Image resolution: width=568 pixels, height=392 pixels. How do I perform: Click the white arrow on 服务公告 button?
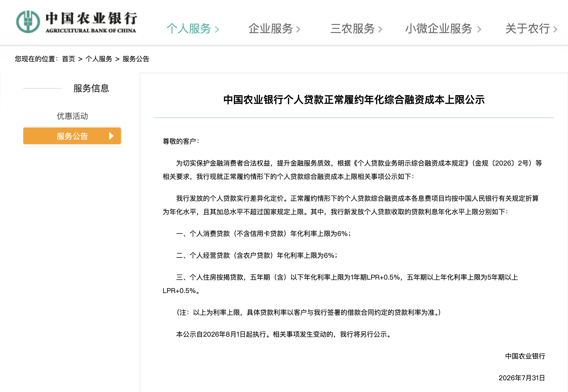(x=111, y=136)
